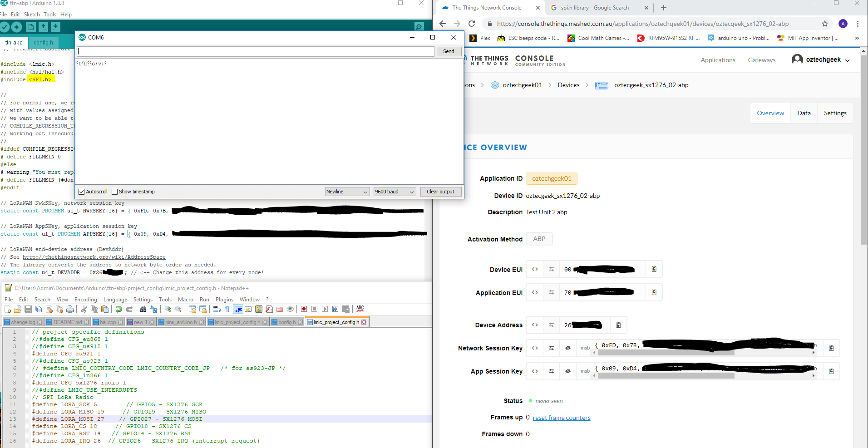Click Devices breadcrumb link

pyautogui.click(x=568, y=85)
